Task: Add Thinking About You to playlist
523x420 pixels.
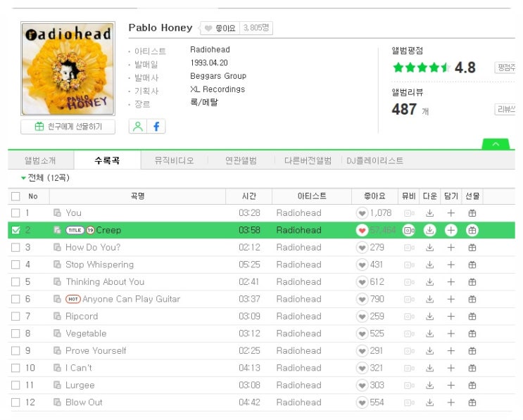Action: click(451, 282)
